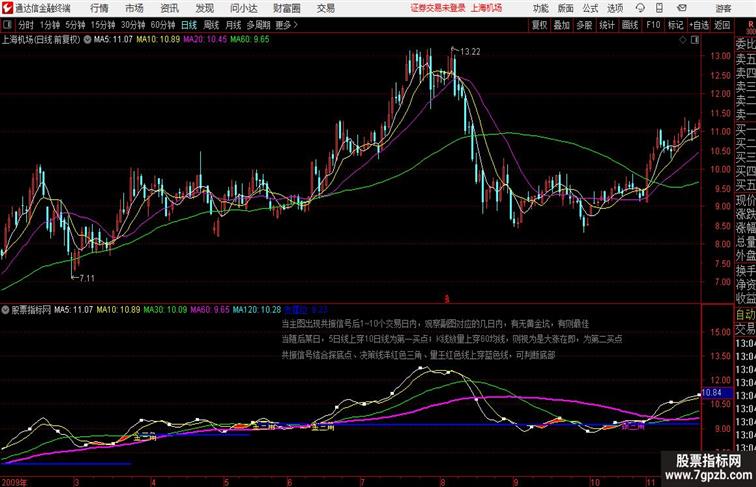Image resolution: width=756 pixels, height=487 pixels.
Task: Switch to the 60分钟 period tab
Action: 163,25
